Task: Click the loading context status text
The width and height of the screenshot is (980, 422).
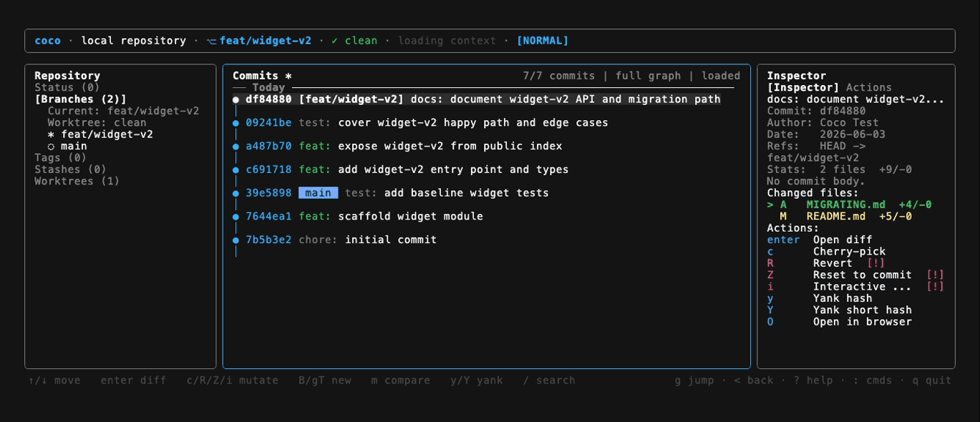Action: pos(447,41)
